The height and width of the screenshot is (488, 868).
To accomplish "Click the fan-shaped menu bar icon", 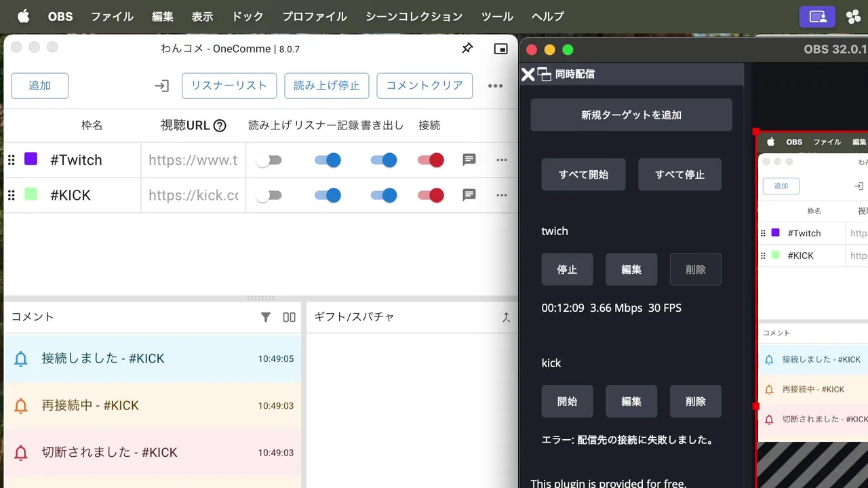I will [x=853, y=16].
